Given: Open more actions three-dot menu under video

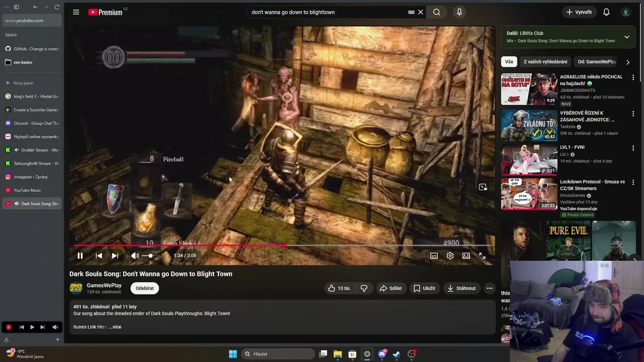Looking at the screenshot, I should pos(490,288).
